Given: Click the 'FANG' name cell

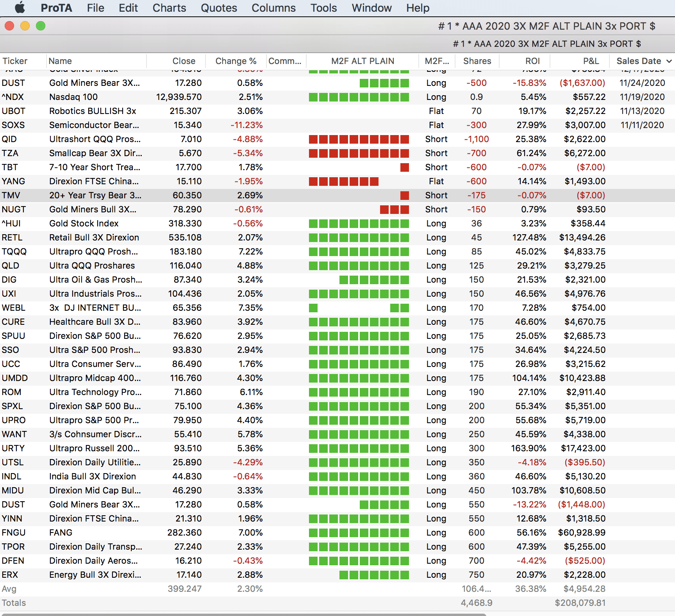Looking at the screenshot, I should pos(61,532).
